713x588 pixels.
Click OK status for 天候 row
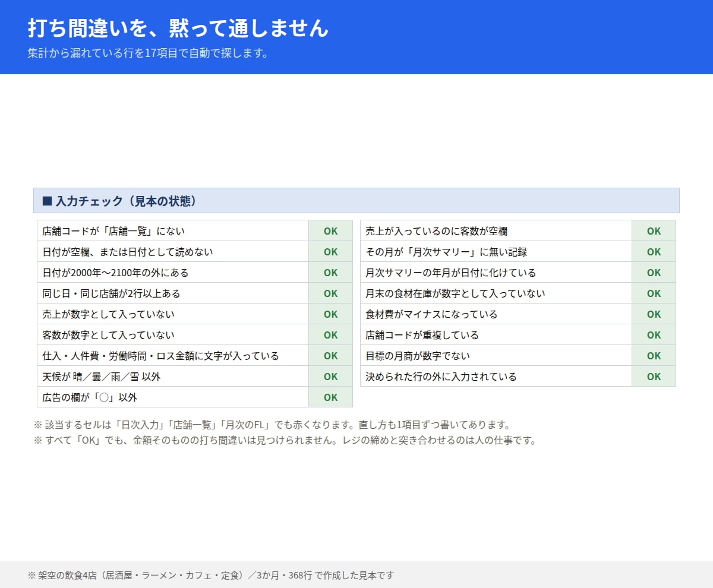point(330,377)
